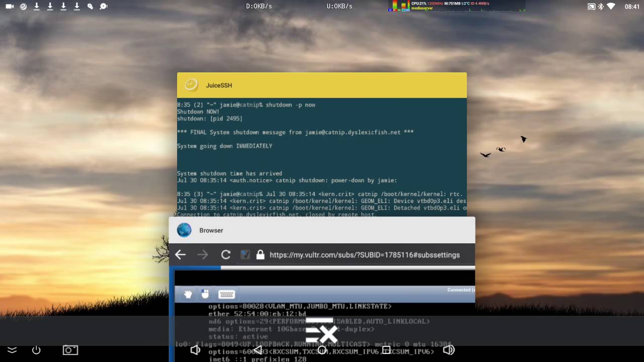644x362 pixels.
Task: Tap the secure padlock icon
Action: click(260, 255)
